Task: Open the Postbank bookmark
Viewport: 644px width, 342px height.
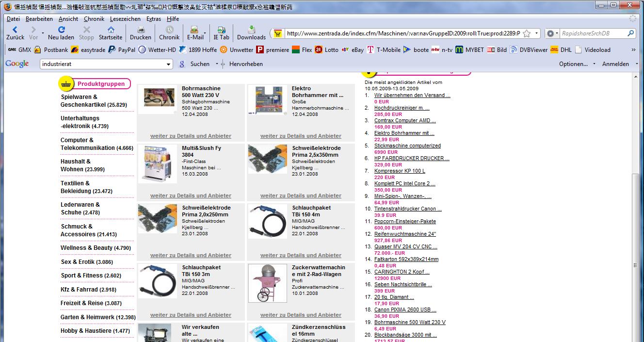Action: 51,49
